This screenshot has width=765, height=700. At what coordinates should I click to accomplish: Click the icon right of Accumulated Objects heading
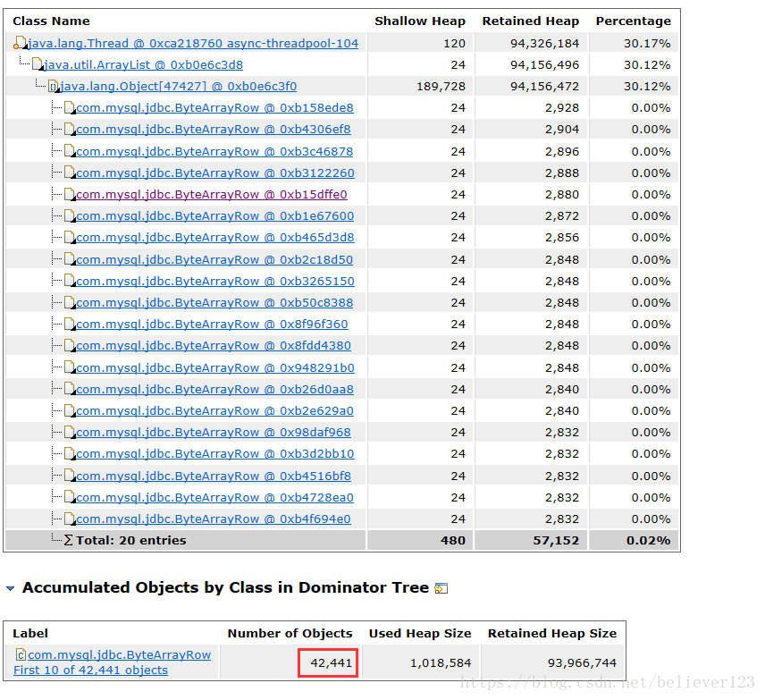click(441, 588)
